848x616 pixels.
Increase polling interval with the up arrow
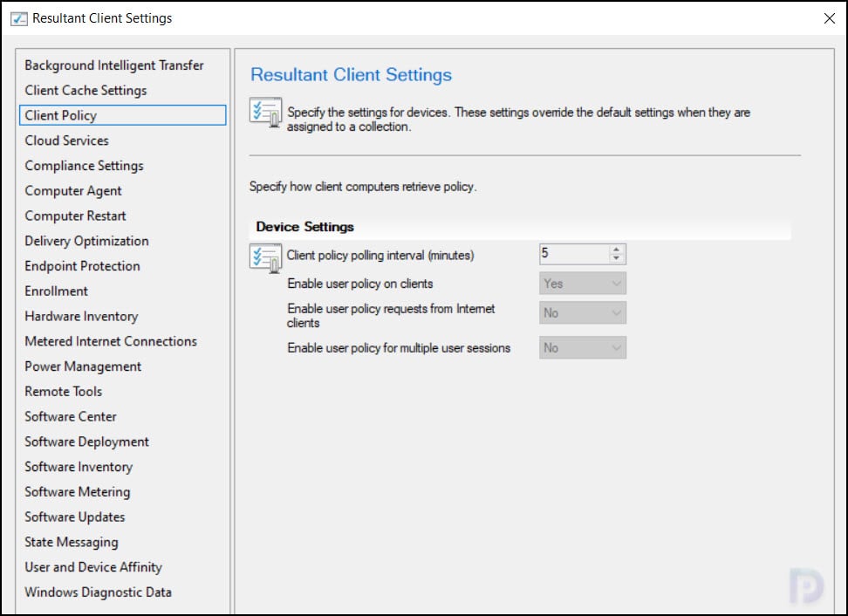click(x=617, y=250)
